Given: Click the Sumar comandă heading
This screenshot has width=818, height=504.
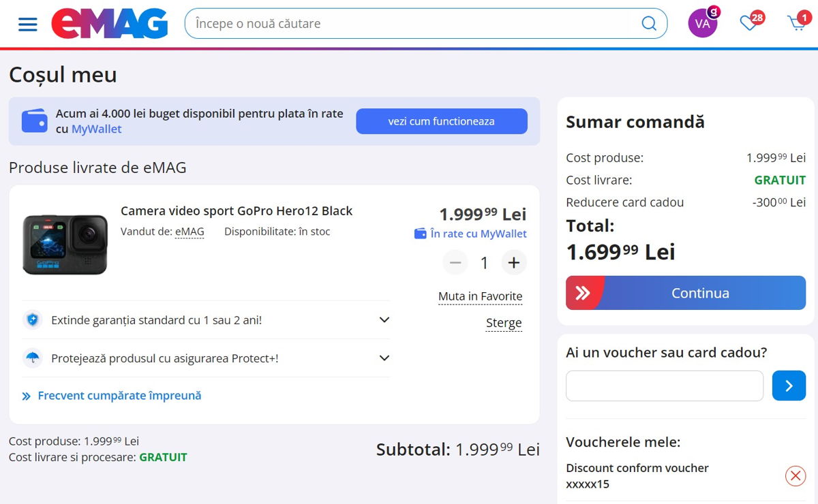Looking at the screenshot, I should click(x=635, y=123).
